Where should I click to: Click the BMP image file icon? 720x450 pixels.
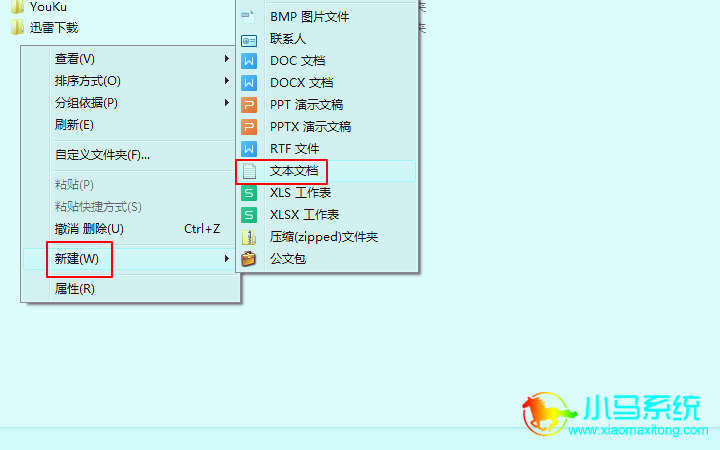click(x=248, y=17)
